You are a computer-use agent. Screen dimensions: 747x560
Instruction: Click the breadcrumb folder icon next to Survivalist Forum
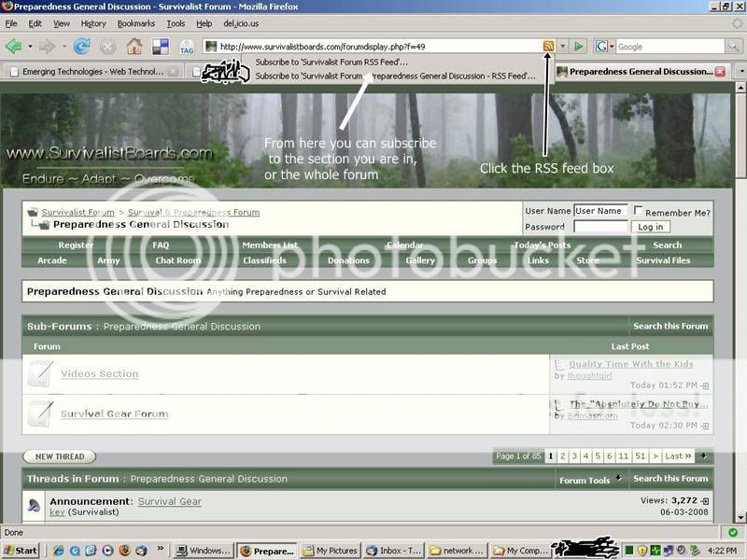33,213
